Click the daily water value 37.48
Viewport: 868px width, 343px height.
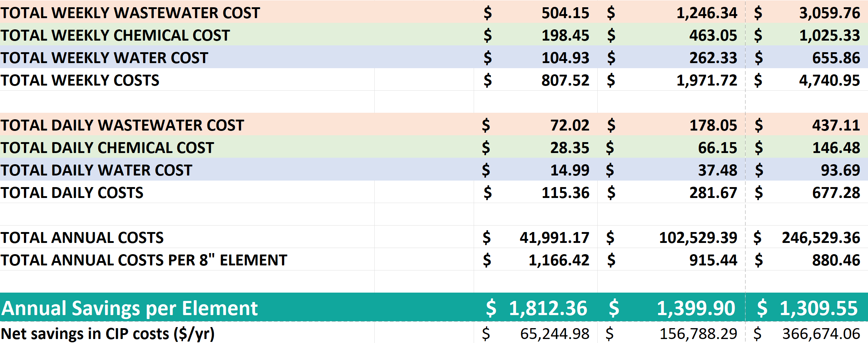coord(718,170)
